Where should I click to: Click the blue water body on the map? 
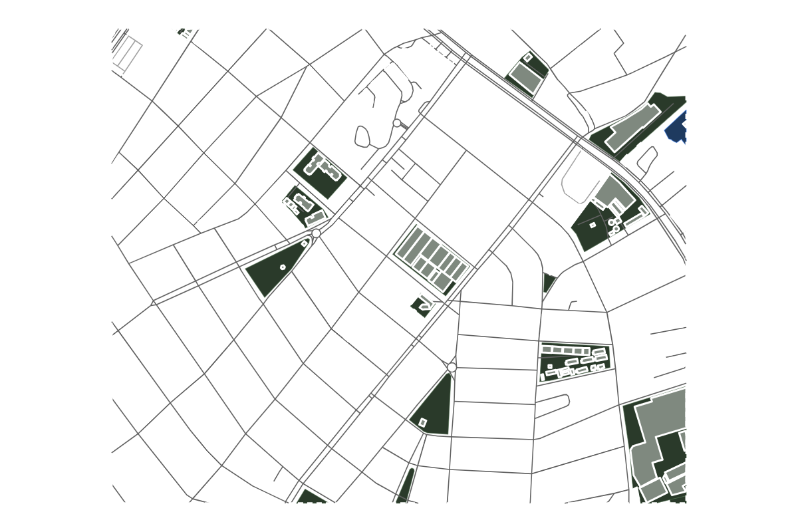[677, 129]
